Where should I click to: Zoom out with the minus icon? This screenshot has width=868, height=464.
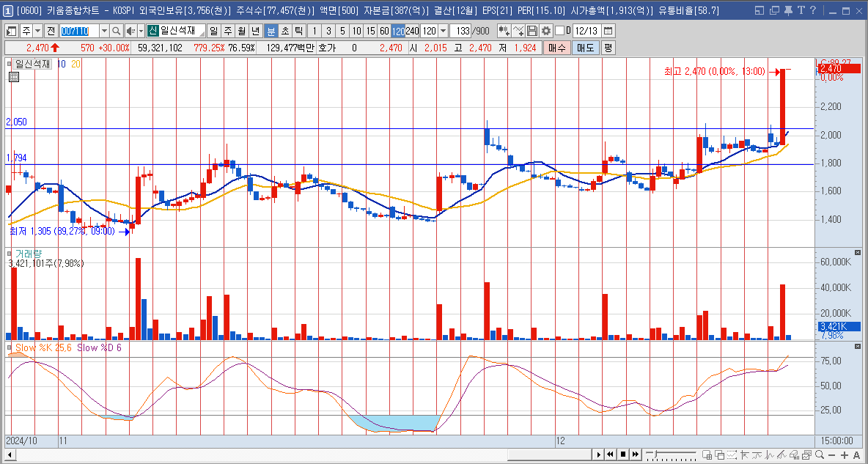coord(831,454)
